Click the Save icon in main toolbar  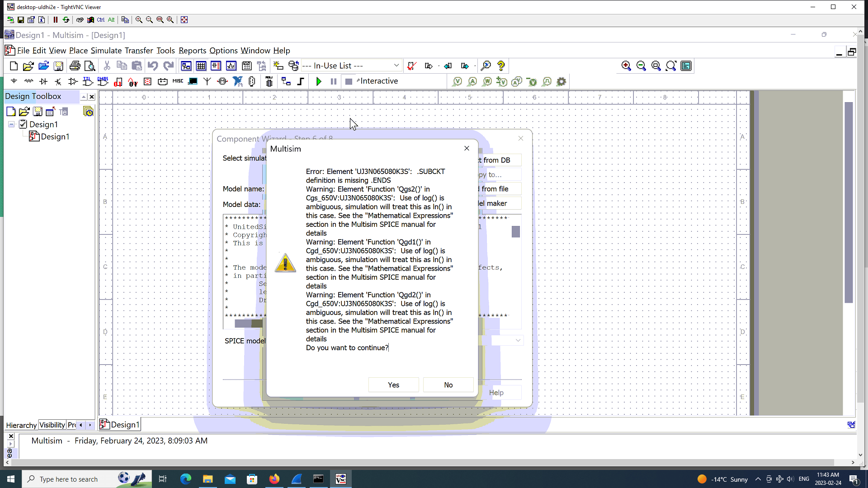pyautogui.click(x=58, y=66)
